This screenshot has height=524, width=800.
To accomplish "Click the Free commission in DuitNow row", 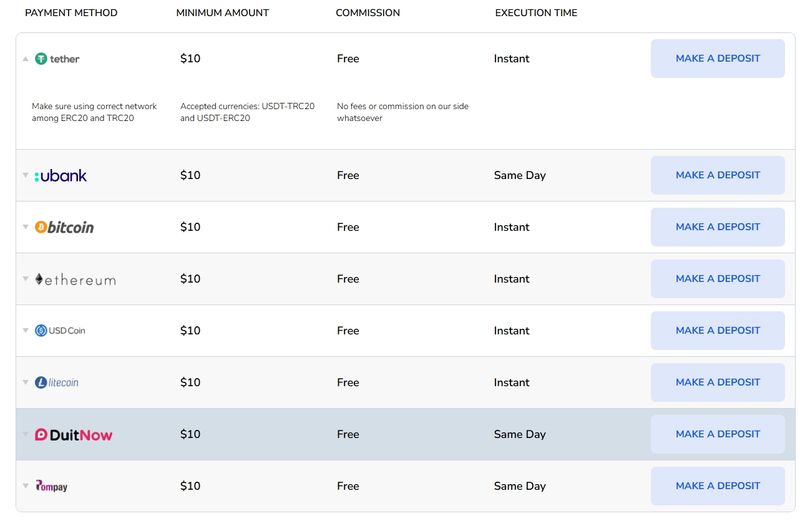I will coord(348,434).
